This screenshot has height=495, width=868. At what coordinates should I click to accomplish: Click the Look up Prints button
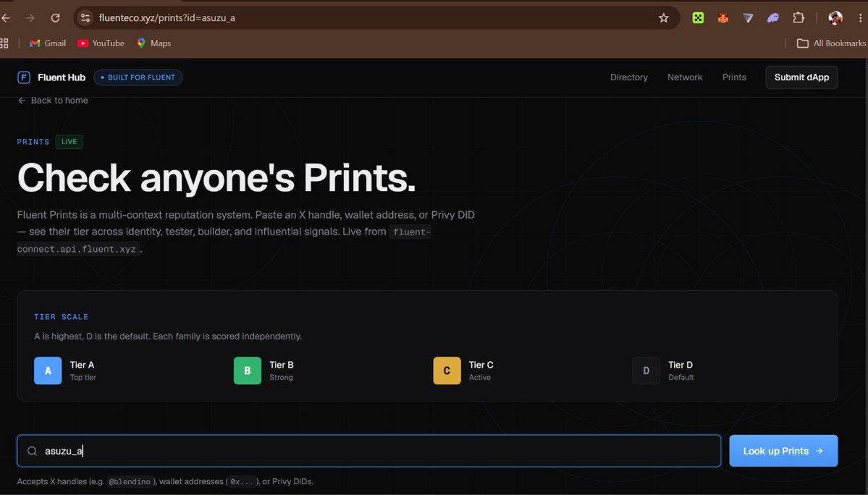point(783,451)
